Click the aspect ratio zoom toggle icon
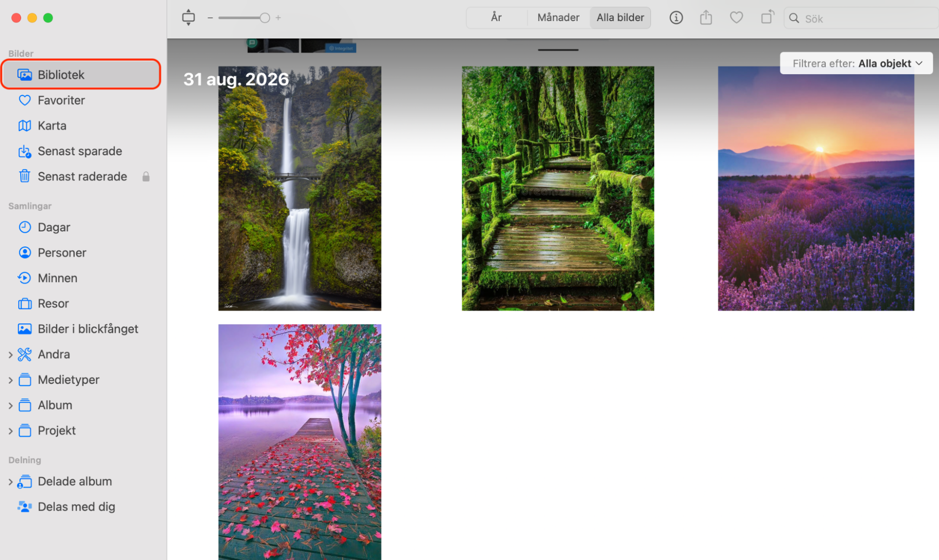 click(x=188, y=17)
